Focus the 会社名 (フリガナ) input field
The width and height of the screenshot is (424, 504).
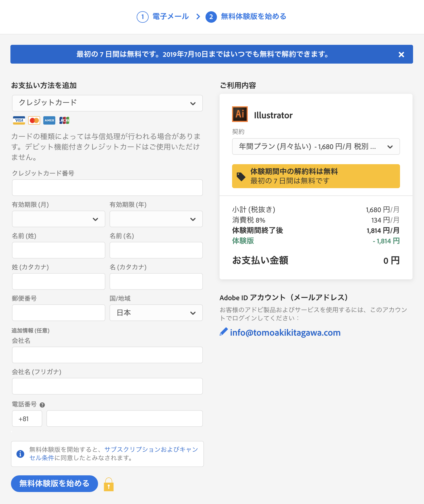(107, 386)
